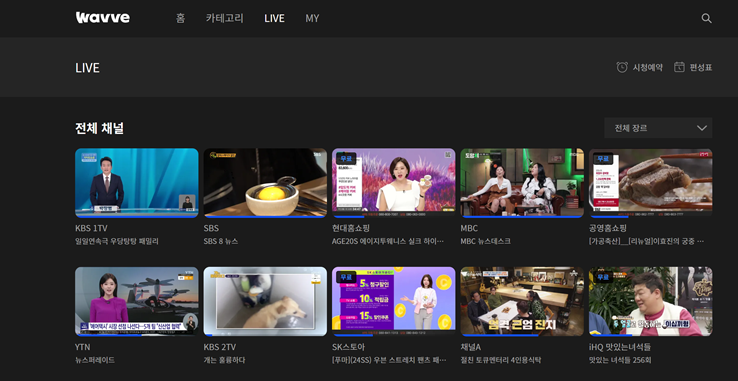Select program title MBC 뉴스데스크
Screen dimensions: 738x381
pyautogui.click(x=485, y=242)
